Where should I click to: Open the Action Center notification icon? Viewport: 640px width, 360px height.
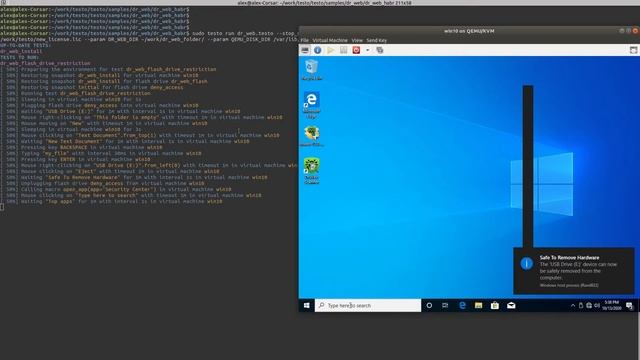point(629,305)
